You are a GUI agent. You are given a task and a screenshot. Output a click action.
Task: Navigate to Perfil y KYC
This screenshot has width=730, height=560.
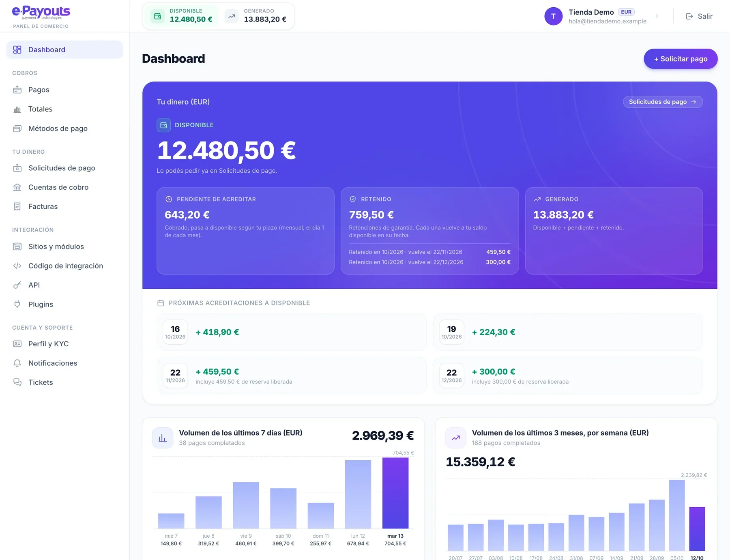[x=65, y=344]
